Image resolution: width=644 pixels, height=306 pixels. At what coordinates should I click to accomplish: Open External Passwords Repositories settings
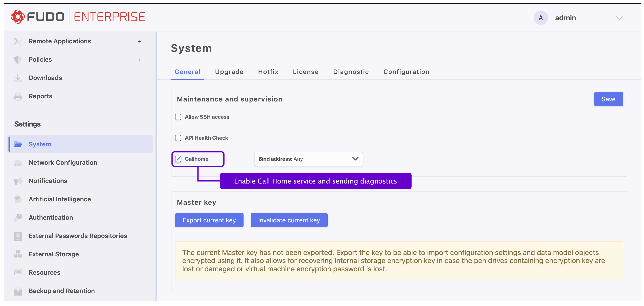78,236
